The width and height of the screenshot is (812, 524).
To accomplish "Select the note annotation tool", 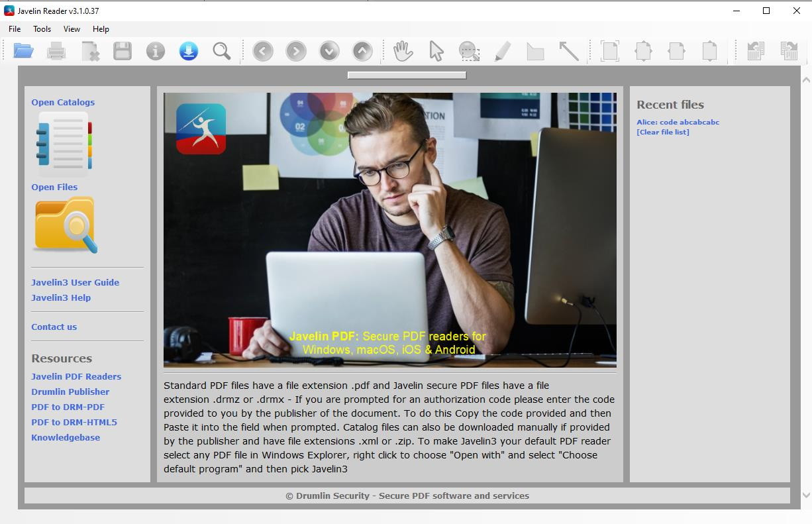I will 535,52.
